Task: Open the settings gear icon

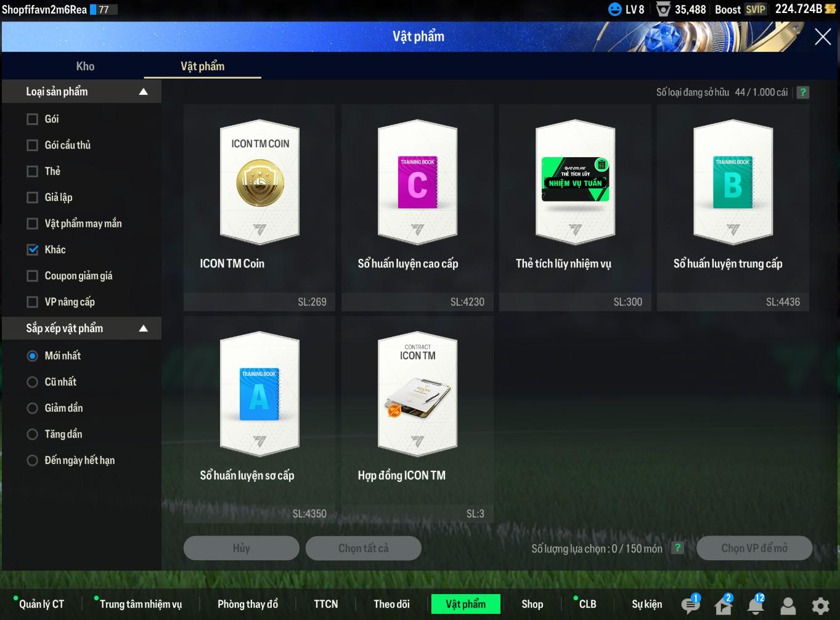Action: pyautogui.click(x=820, y=606)
